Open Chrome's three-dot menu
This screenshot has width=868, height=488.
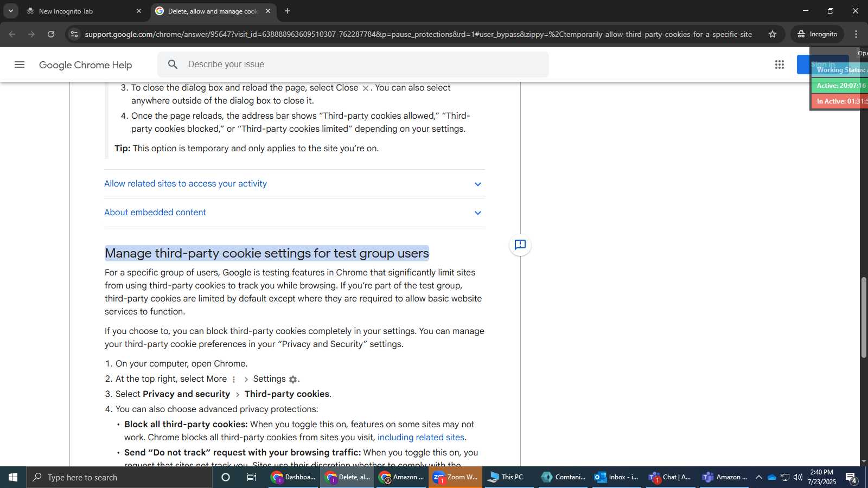tap(856, 34)
